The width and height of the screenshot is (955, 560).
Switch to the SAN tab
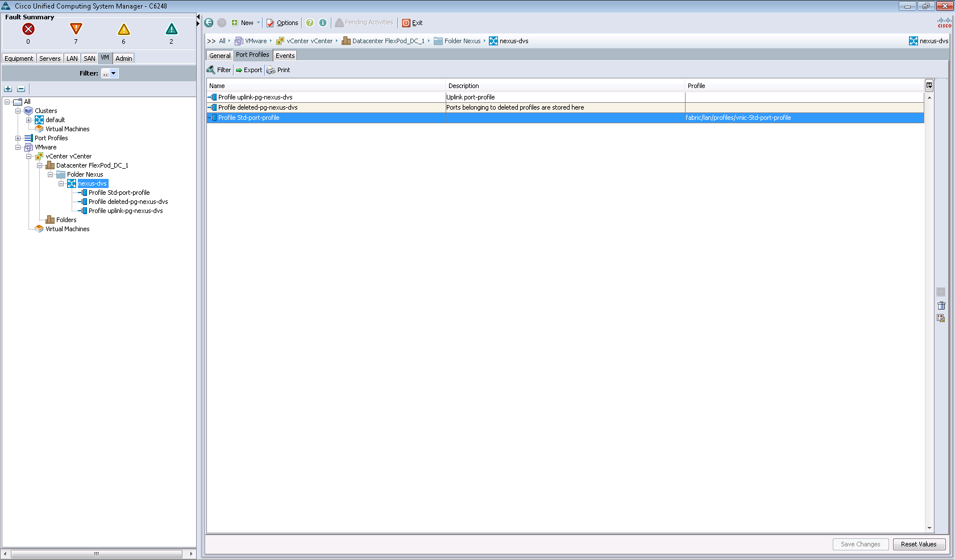coord(90,58)
